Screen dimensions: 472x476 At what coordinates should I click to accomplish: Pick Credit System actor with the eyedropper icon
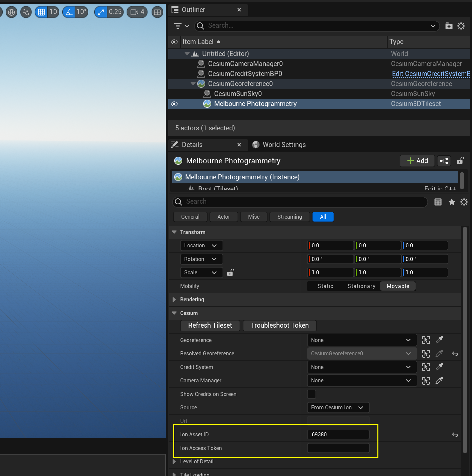pyautogui.click(x=439, y=367)
